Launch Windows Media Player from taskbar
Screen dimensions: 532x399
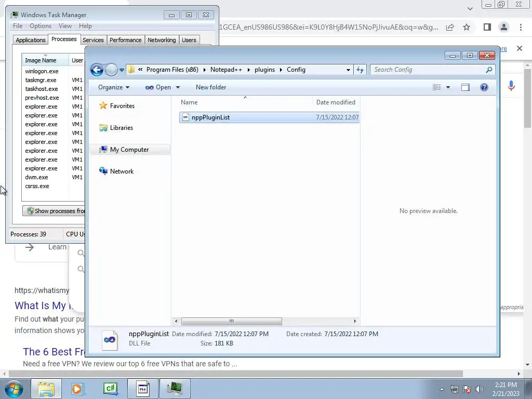pos(77,389)
